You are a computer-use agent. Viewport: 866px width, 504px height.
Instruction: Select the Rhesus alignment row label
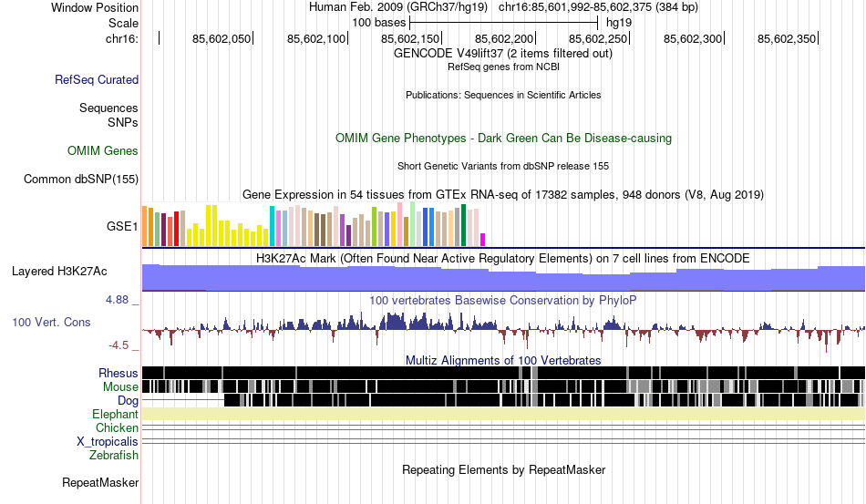(x=119, y=373)
